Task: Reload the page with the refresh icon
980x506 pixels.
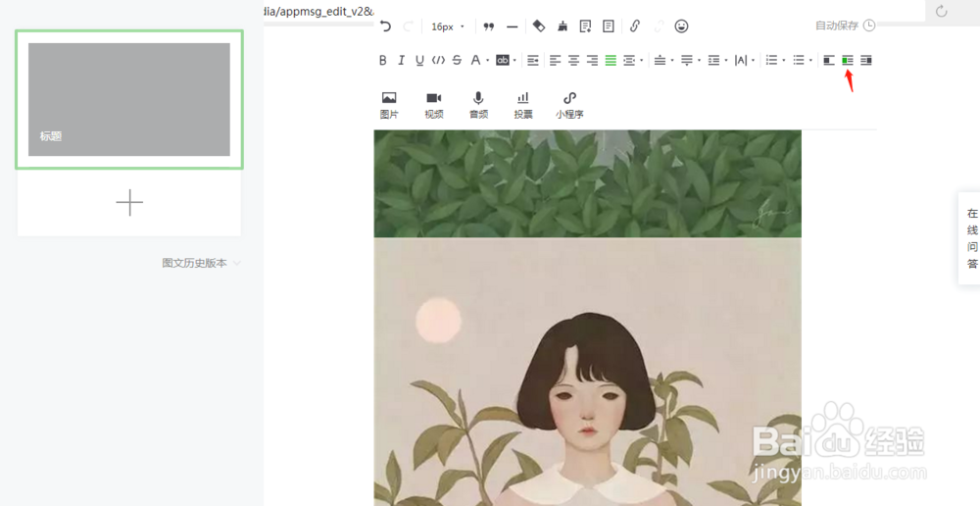Action: [941, 11]
